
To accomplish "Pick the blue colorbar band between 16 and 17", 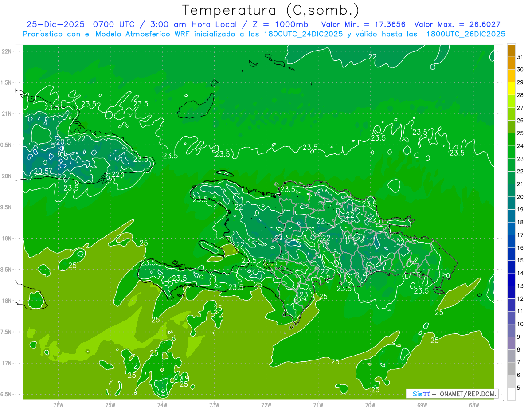I will pos(511,241).
